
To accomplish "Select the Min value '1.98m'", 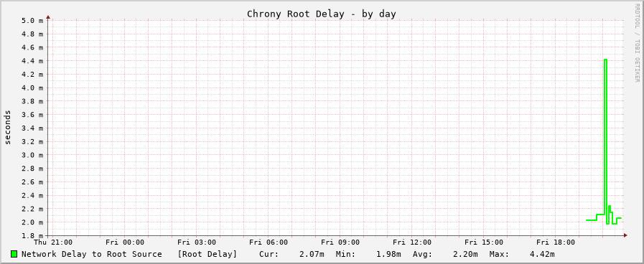I will [388, 254].
